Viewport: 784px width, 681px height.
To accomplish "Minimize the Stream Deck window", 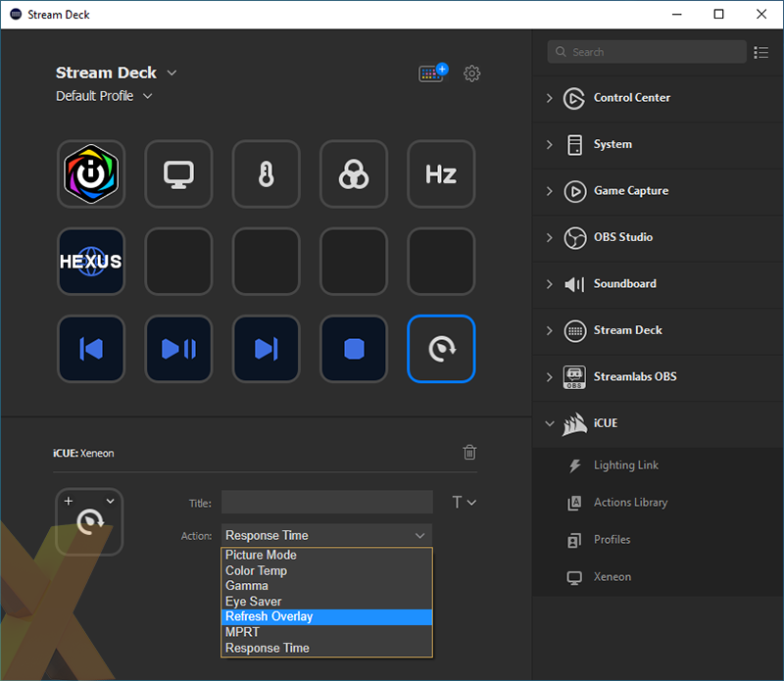I will (x=676, y=15).
